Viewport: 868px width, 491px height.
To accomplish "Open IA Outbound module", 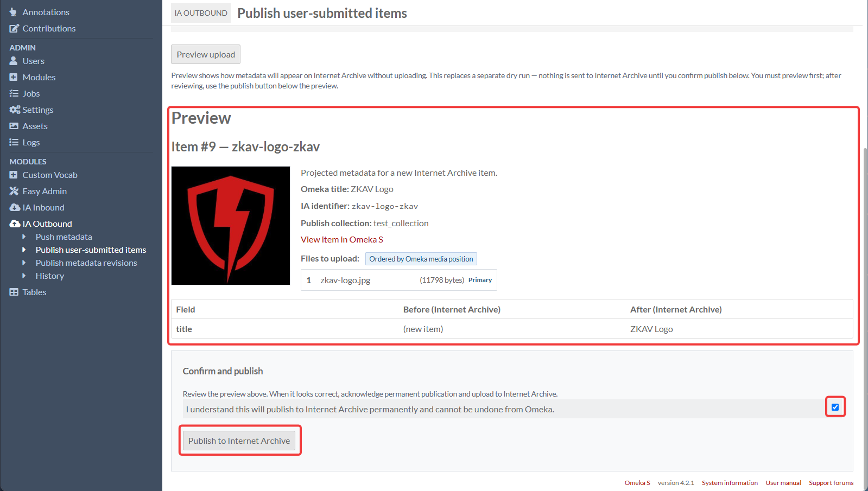I will coord(47,224).
